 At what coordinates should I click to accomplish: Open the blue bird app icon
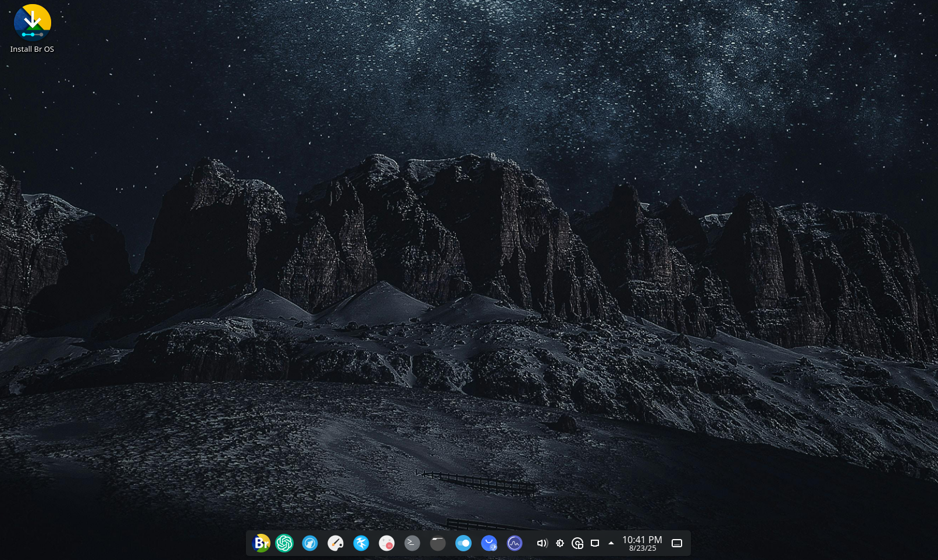[361, 543]
